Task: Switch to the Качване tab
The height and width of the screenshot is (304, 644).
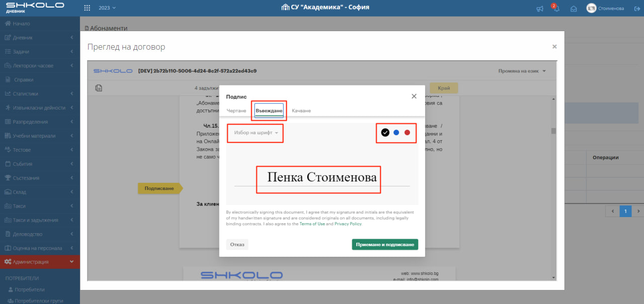Action: coord(301,111)
